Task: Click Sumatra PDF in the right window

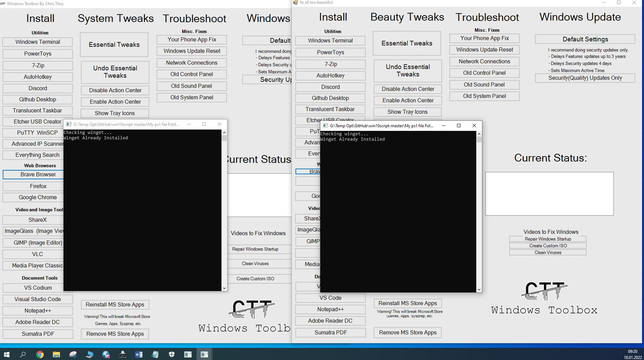Action: (x=331, y=332)
